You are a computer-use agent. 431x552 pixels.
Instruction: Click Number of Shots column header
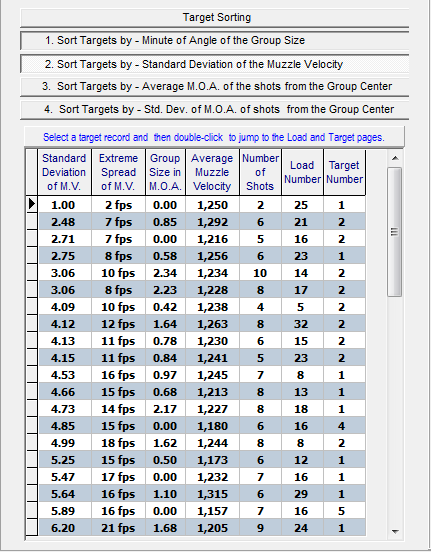pyautogui.click(x=260, y=172)
